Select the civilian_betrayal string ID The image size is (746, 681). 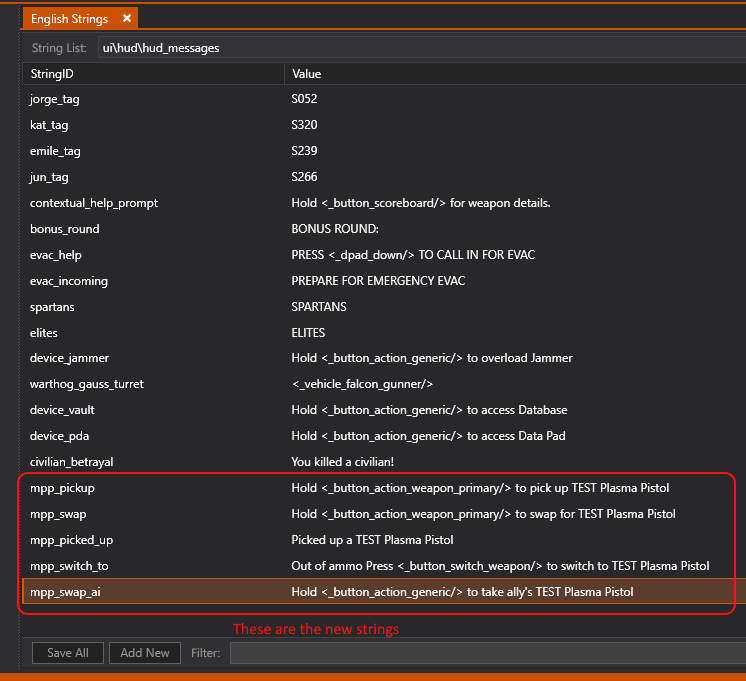(71, 462)
